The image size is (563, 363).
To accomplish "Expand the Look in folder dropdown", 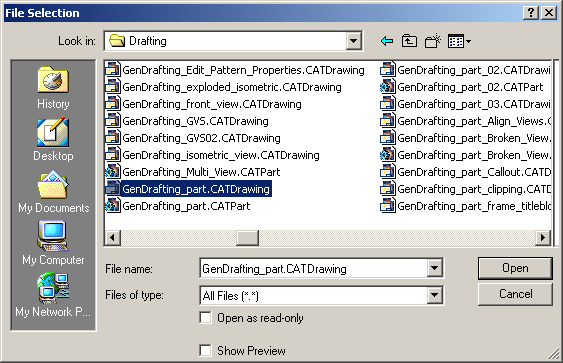I will [x=353, y=41].
